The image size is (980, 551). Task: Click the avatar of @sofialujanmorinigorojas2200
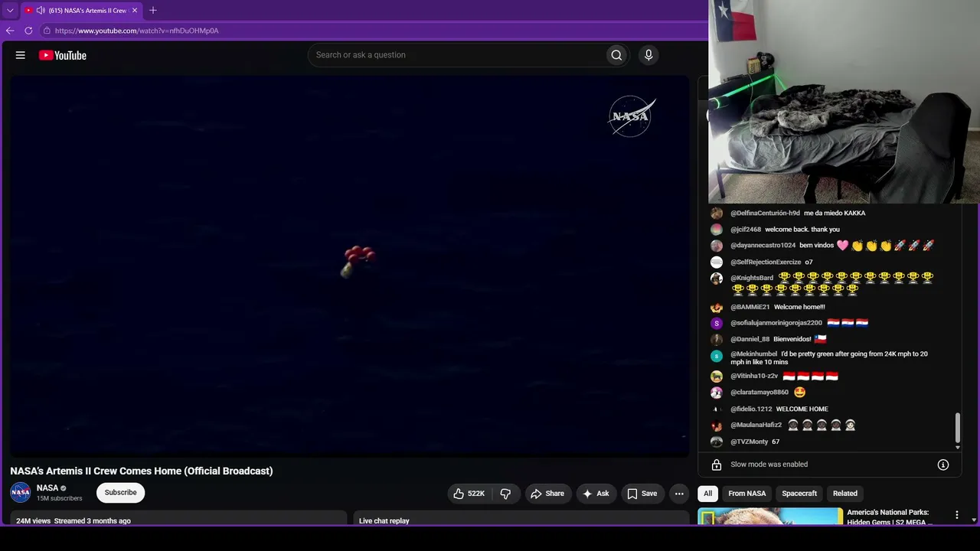(717, 323)
